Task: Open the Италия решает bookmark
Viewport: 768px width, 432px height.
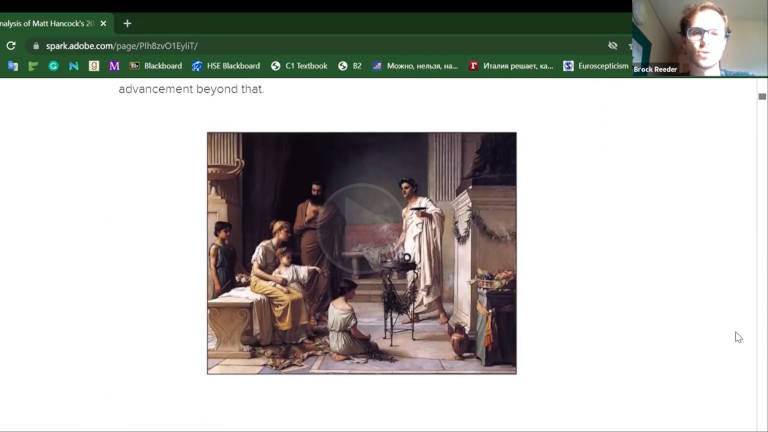Action: 511,66
